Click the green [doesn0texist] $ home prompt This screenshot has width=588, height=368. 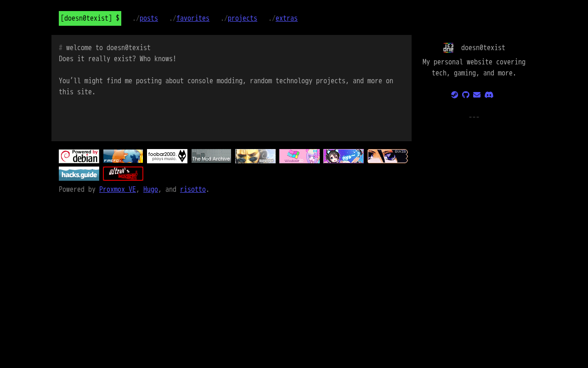pos(90,18)
